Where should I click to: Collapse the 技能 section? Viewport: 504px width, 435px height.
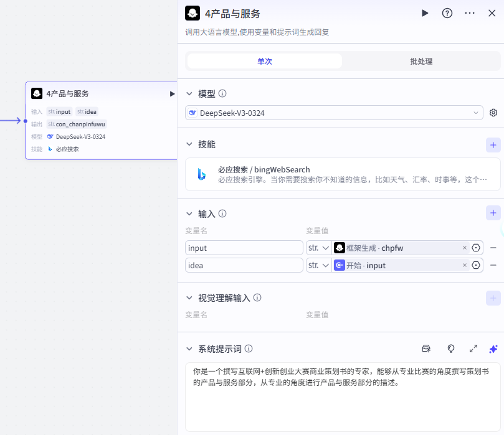click(189, 144)
